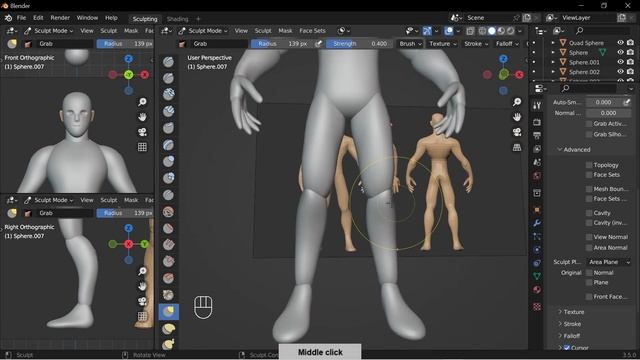Enable the first Face Sets checkbox
The width and height of the screenshot is (640, 360).
pos(589,175)
